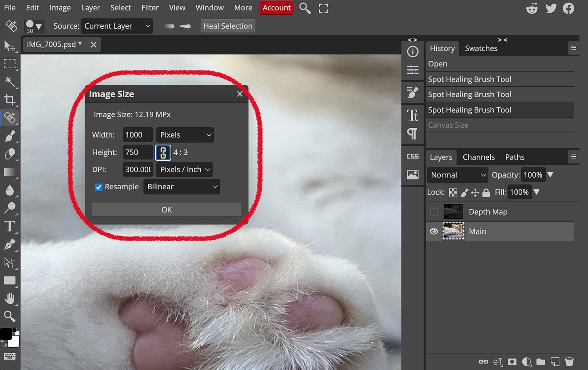The width and height of the screenshot is (588, 370).
Task: Click the red Account button
Action: [x=277, y=8]
